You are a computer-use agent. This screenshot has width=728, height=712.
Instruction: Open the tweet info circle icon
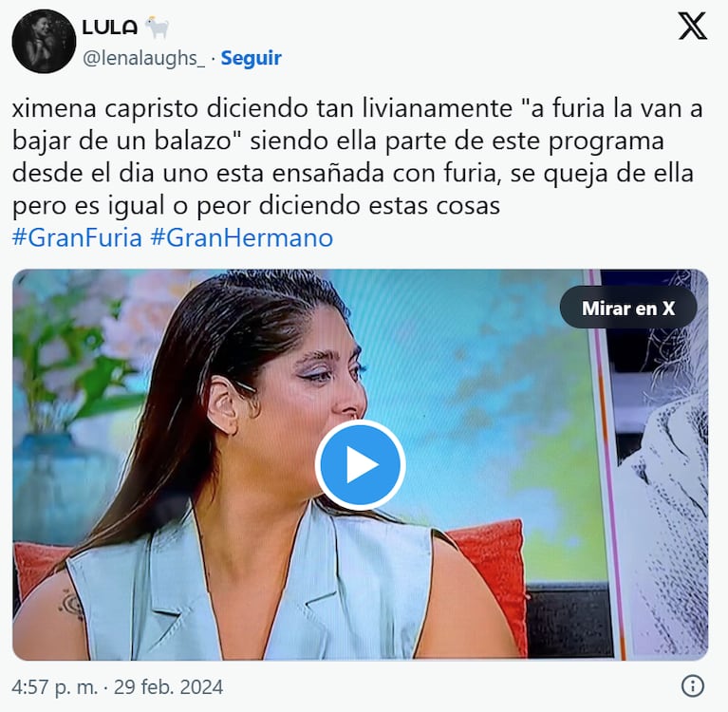point(693,686)
